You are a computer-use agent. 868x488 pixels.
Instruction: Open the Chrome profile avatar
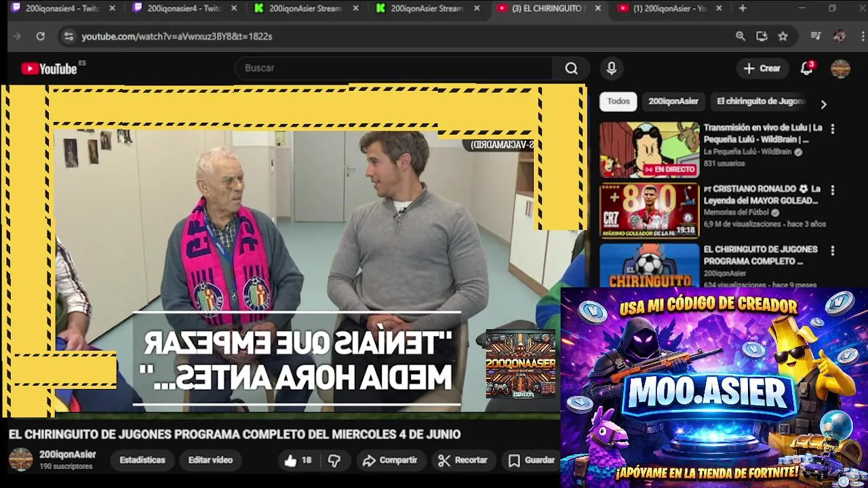pyautogui.click(x=840, y=37)
